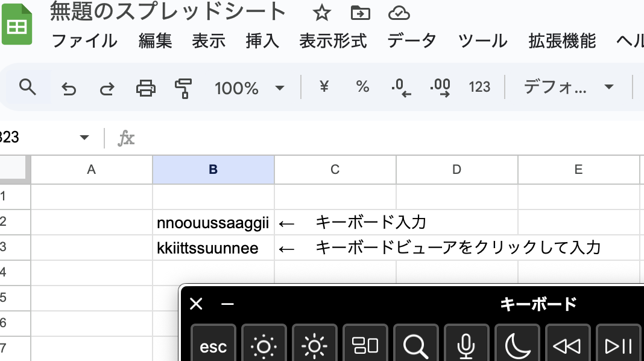Click the redo arrow icon
This screenshot has height=361, width=644.
pyautogui.click(x=107, y=89)
